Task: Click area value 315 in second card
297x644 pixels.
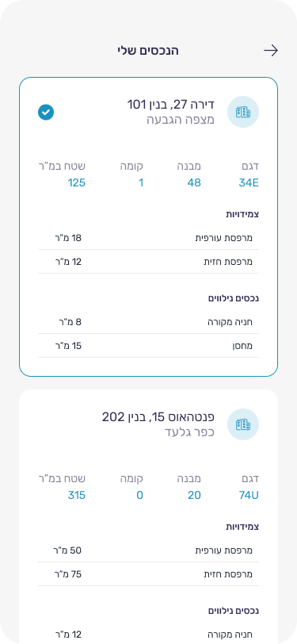Action: [x=77, y=495]
